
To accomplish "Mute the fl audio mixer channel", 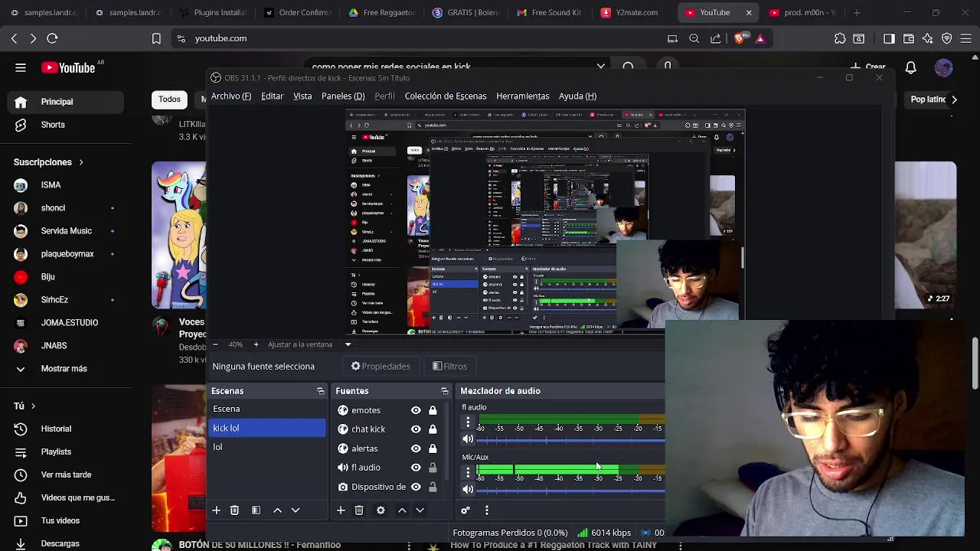I will pyautogui.click(x=468, y=439).
